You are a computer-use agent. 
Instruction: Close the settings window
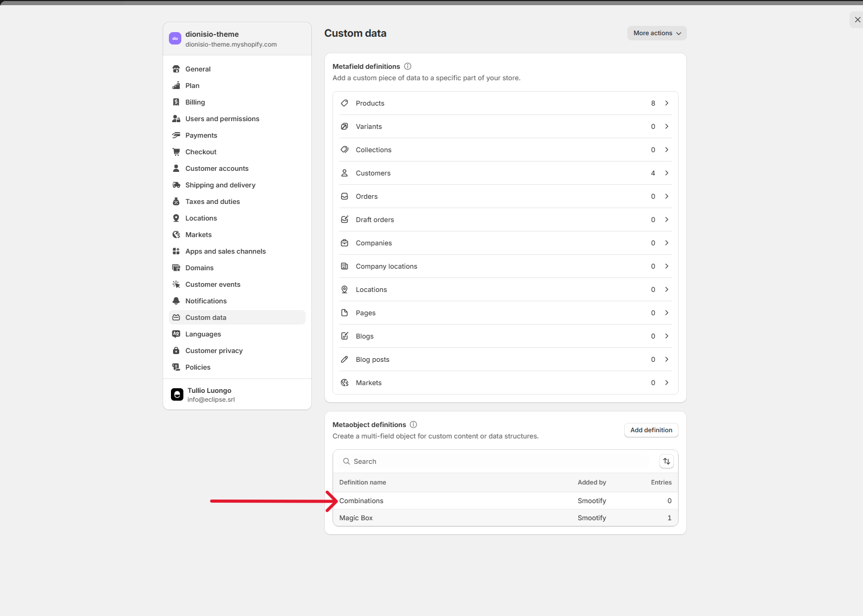(x=857, y=20)
